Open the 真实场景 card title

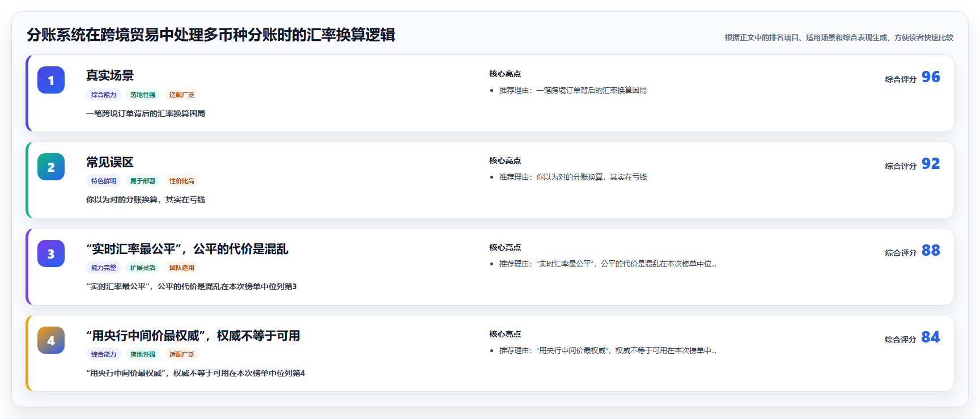coord(110,75)
